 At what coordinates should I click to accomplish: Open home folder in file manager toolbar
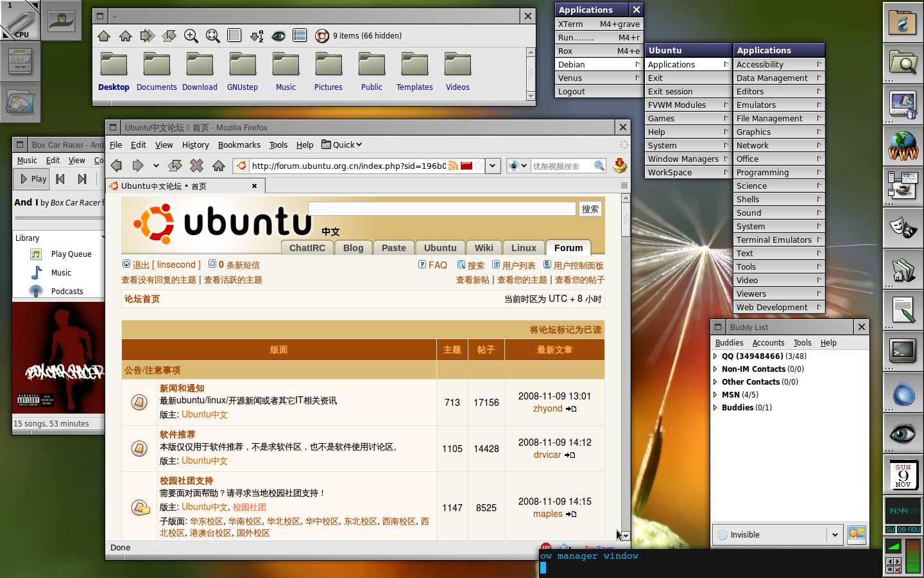point(126,36)
